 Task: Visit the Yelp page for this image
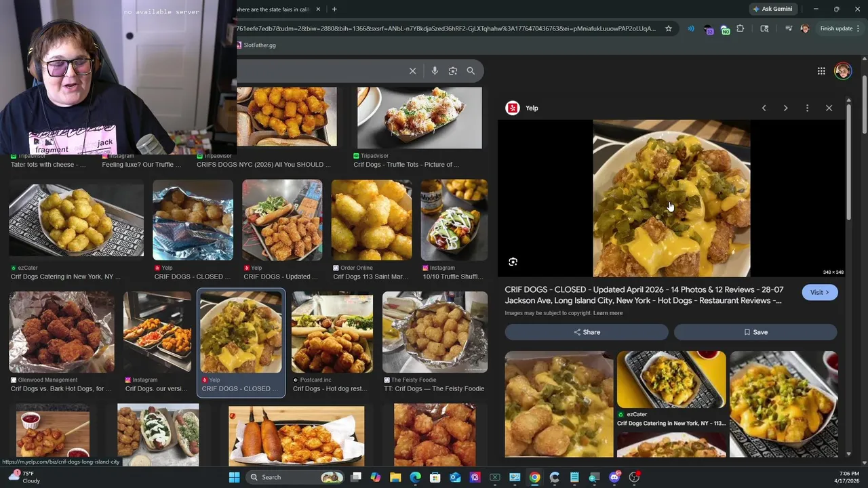pyautogui.click(x=820, y=292)
